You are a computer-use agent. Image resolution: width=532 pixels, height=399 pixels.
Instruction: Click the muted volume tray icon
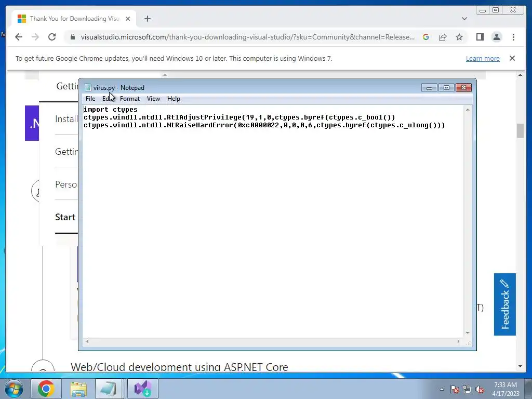tap(480, 389)
